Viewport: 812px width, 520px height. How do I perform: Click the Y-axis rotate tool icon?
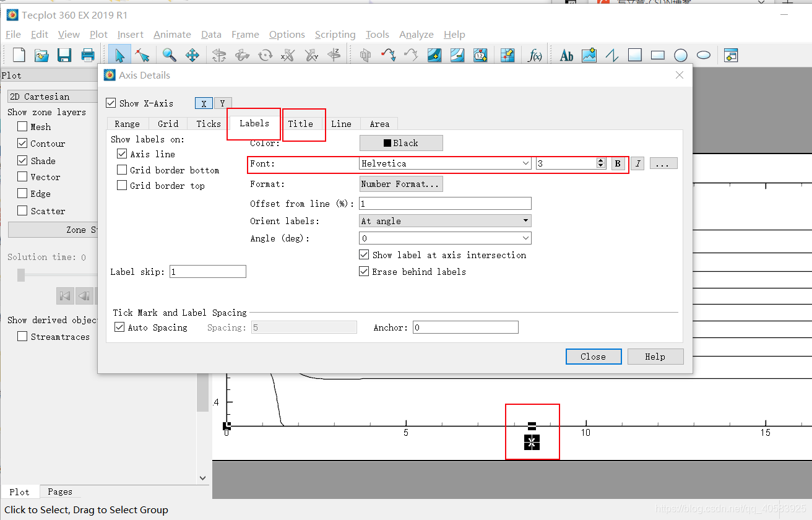(311, 55)
